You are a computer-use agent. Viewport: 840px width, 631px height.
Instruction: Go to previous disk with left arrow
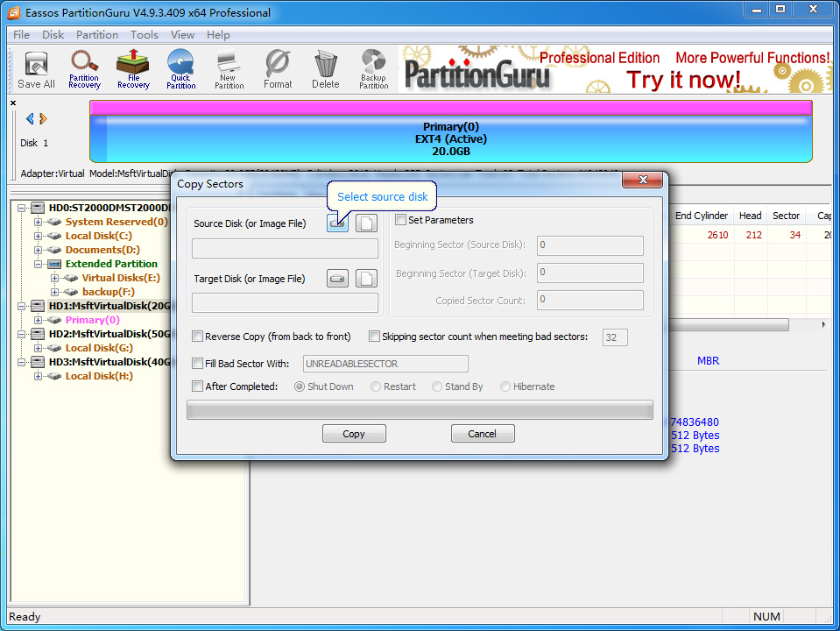point(30,118)
